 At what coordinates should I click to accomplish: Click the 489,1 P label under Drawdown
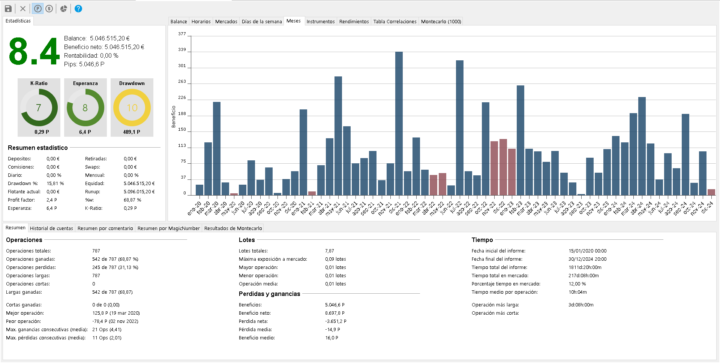[132, 132]
